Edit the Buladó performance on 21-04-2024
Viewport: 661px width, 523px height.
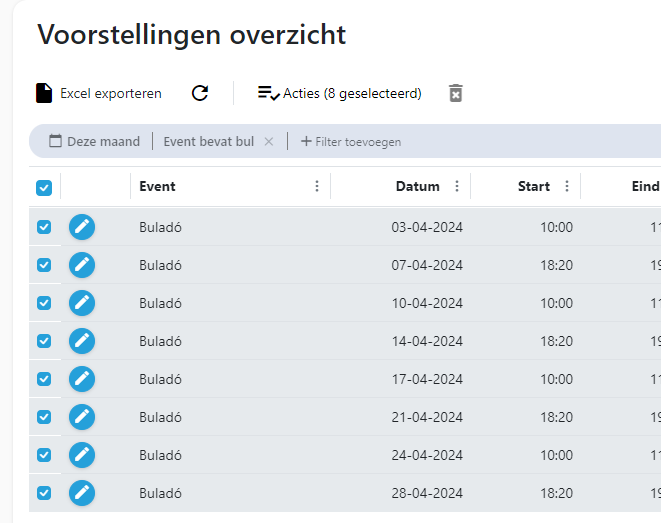point(82,417)
